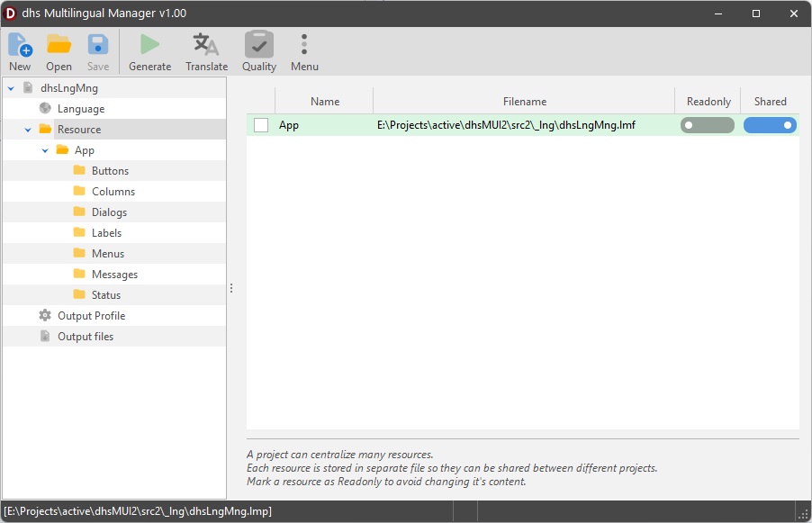
Task: Click the New project toolbar icon
Action: tap(20, 45)
